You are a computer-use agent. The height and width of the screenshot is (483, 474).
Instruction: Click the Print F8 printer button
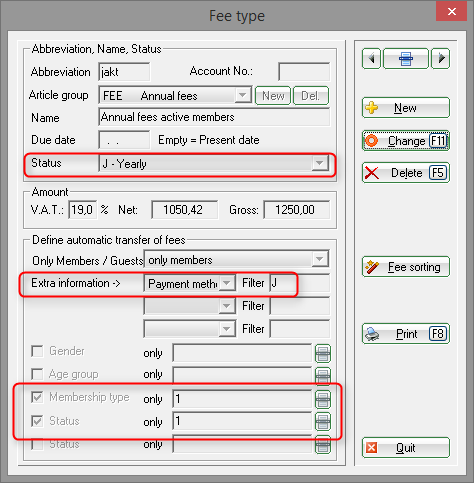406,334
